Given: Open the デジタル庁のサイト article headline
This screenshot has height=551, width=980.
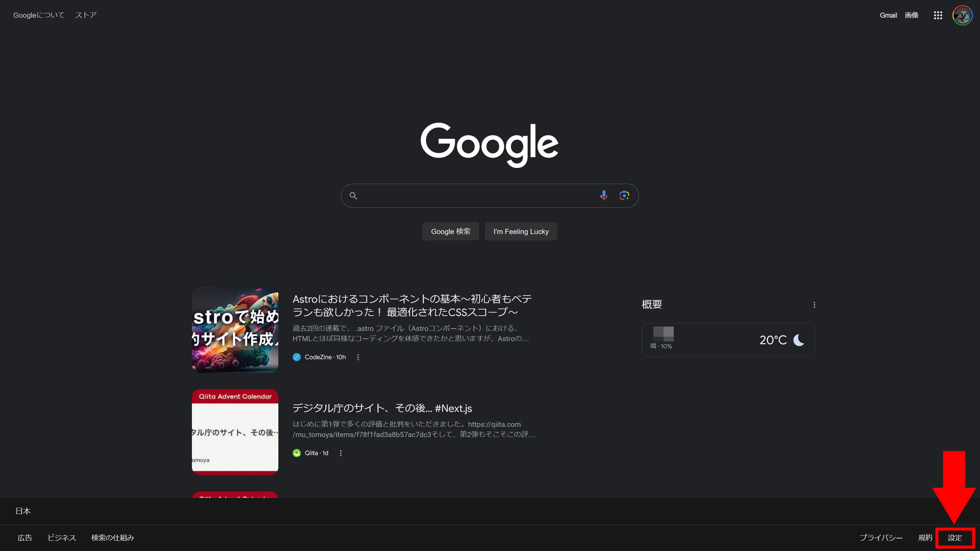Looking at the screenshot, I should coord(382,408).
